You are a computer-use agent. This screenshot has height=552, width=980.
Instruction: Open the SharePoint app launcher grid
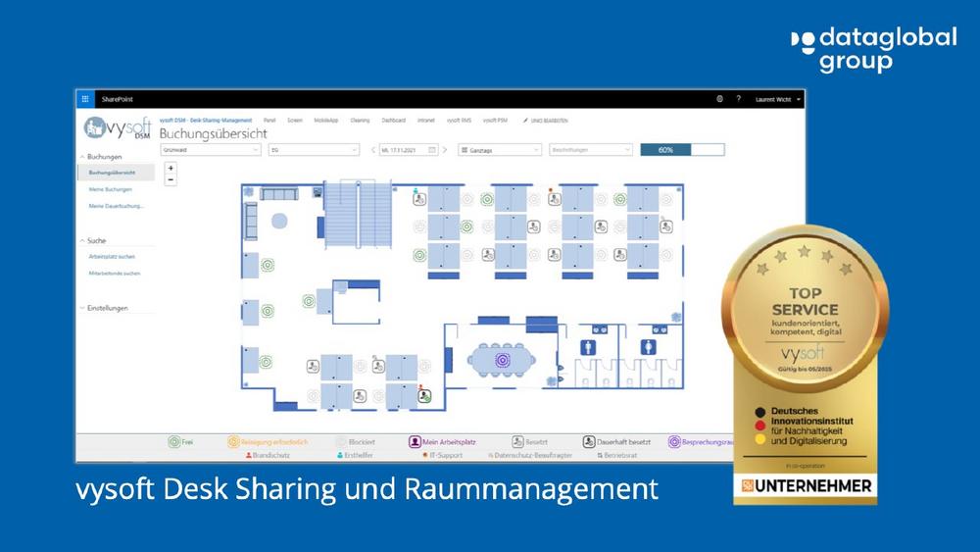coord(85,99)
